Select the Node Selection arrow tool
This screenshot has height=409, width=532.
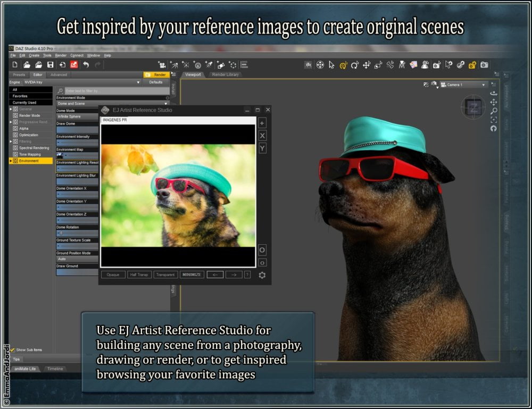pyautogui.click(x=331, y=65)
